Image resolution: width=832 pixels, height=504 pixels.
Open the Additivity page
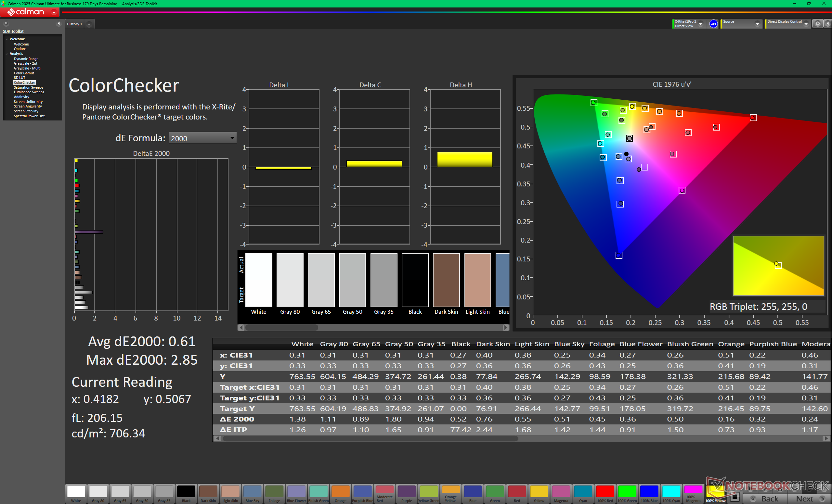coord(21,97)
